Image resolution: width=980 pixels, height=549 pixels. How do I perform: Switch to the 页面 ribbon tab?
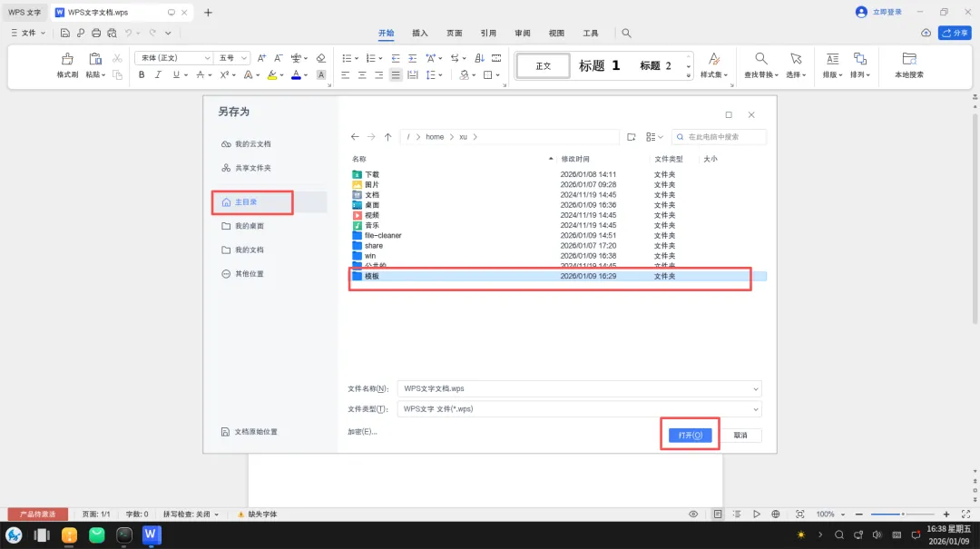click(x=455, y=34)
